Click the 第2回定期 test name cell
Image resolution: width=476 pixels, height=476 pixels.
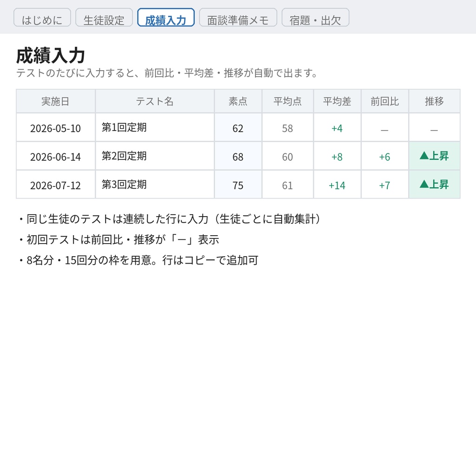click(155, 156)
